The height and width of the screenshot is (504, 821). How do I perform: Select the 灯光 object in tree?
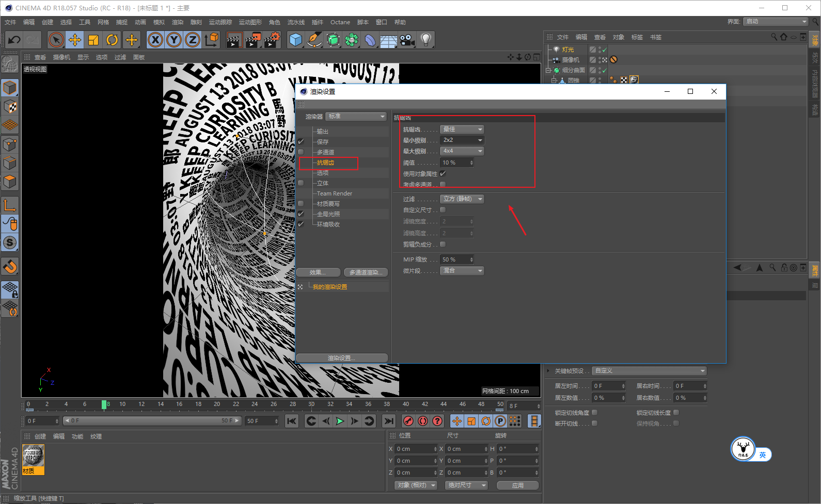[568, 50]
